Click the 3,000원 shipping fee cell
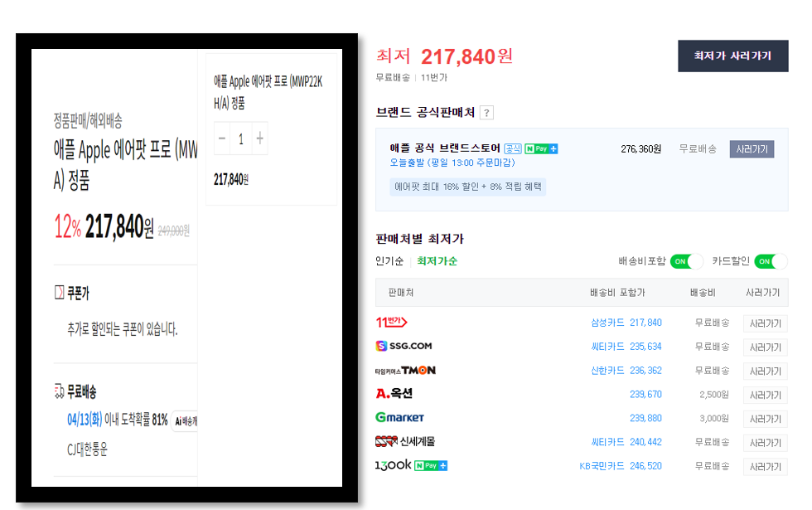The height and width of the screenshot is (510, 812). click(714, 418)
